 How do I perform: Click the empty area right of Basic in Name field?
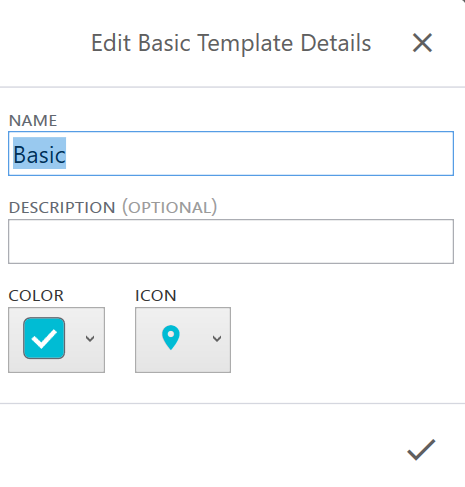tap(259, 154)
